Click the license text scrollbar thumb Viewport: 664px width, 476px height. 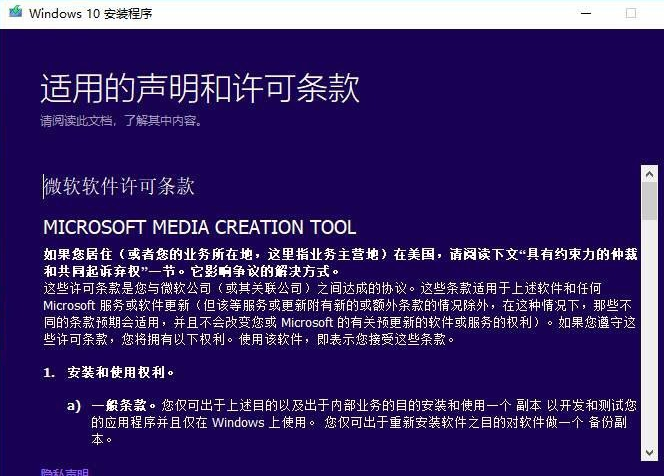649,200
